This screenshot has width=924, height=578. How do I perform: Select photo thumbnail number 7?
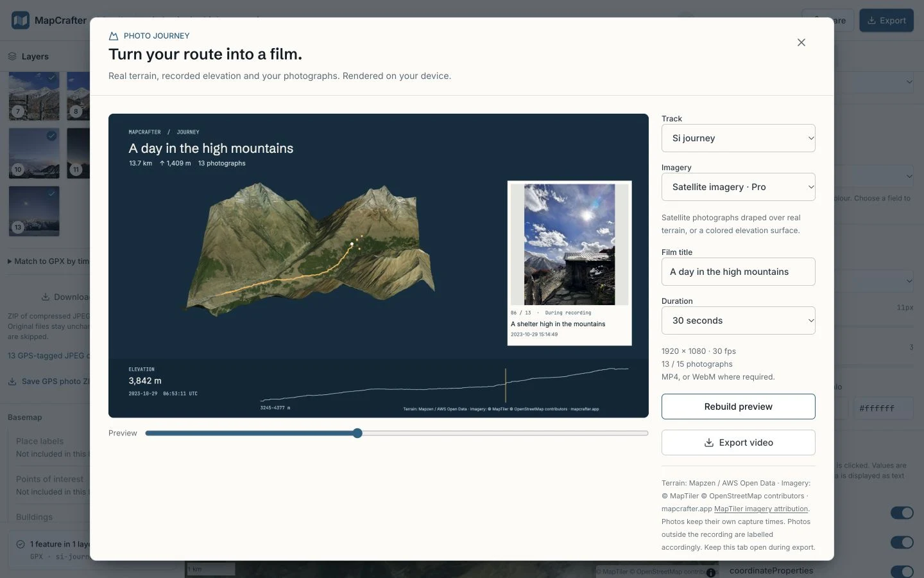34,96
